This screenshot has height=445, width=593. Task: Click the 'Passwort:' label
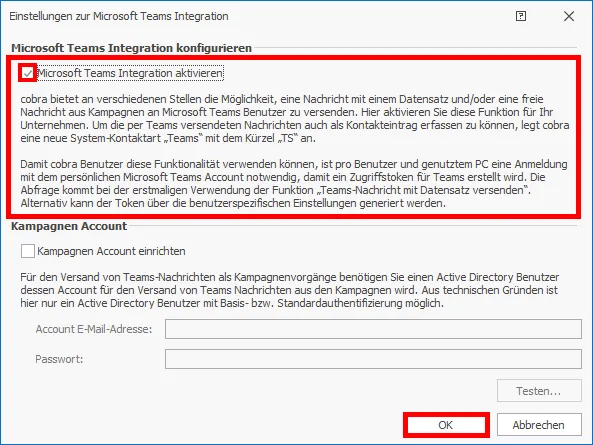click(59, 359)
